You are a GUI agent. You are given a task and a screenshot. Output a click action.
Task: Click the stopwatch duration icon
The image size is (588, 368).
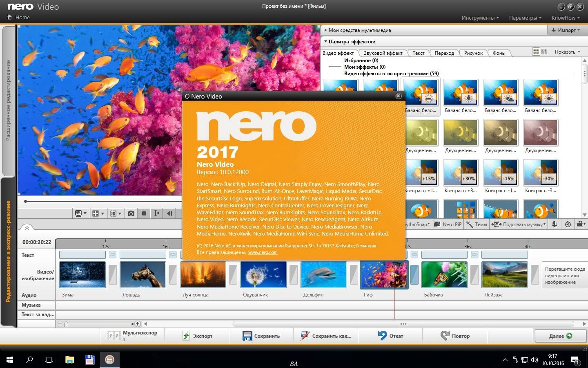[568, 224]
